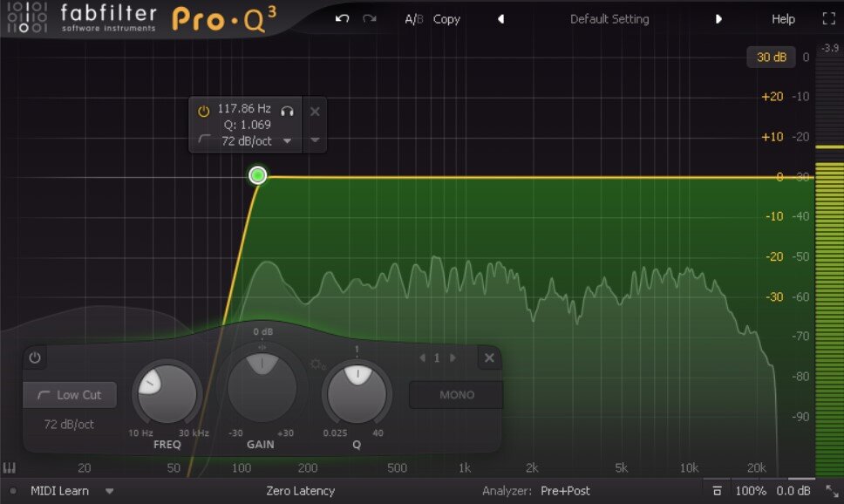This screenshot has height=504, width=844.
Task: Click the redo arrow icon
Action: 370,19
